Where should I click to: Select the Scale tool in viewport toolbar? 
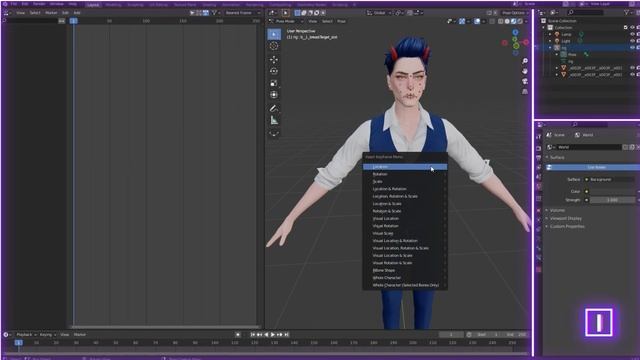(x=274, y=83)
